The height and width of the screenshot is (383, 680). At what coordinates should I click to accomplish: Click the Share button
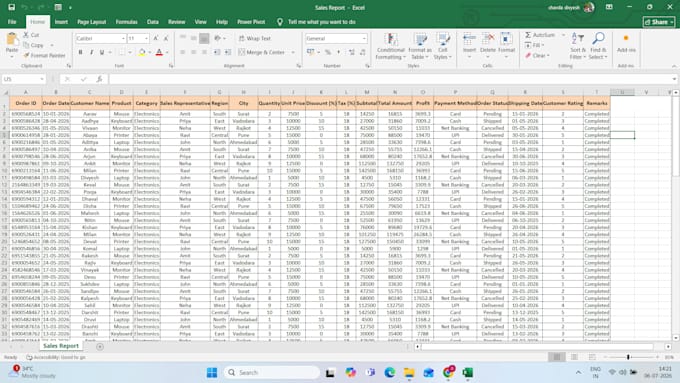(x=659, y=22)
